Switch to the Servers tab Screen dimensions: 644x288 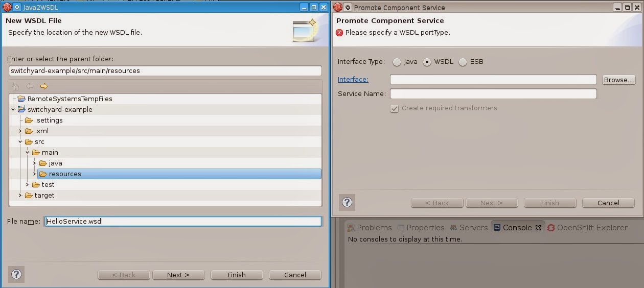[469, 228]
